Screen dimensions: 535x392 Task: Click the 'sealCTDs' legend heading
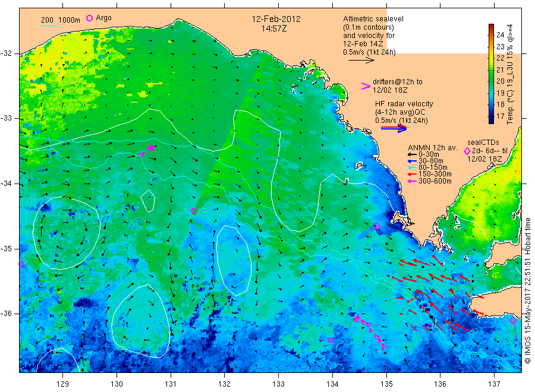click(x=483, y=143)
